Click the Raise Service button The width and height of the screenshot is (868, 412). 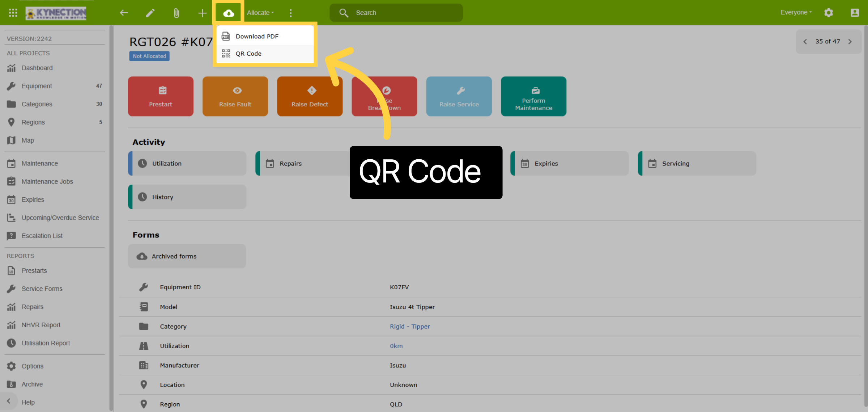click(x=459, y=96)
